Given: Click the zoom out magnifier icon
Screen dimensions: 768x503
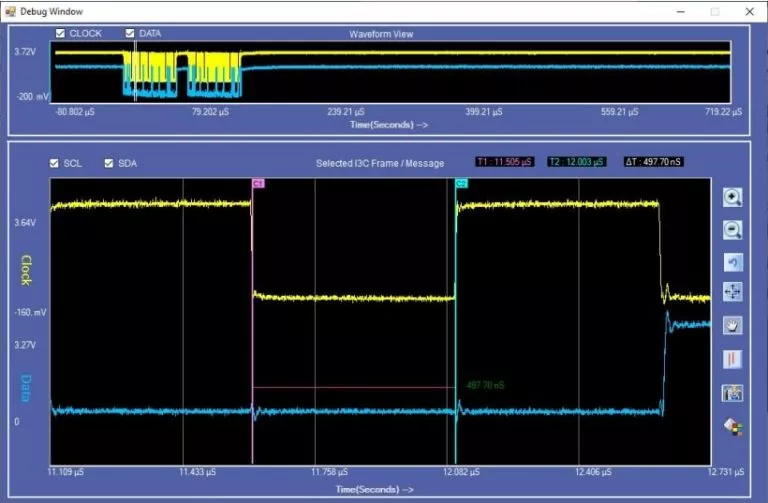Looking at the screenshot, I should click(x=733, y=230).
